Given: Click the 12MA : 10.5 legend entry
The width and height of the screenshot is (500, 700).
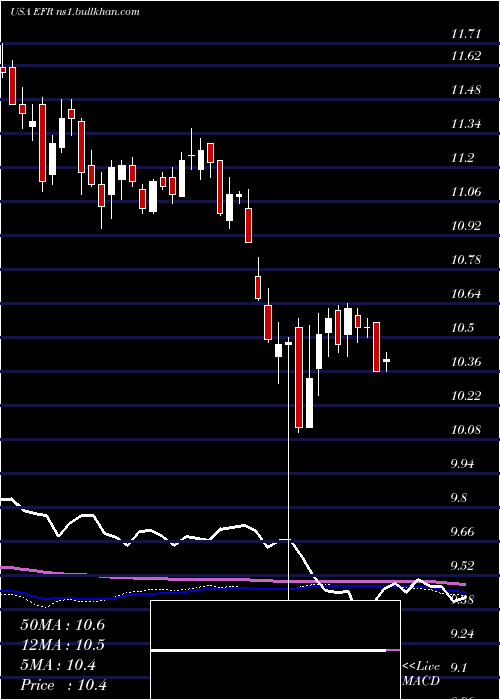Looking at the screenshot, I should point(62,645).
